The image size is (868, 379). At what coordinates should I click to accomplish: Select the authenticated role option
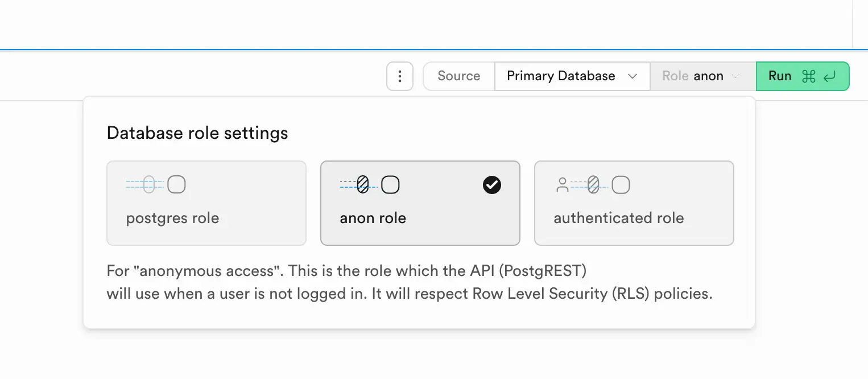(x=634, y=203)
